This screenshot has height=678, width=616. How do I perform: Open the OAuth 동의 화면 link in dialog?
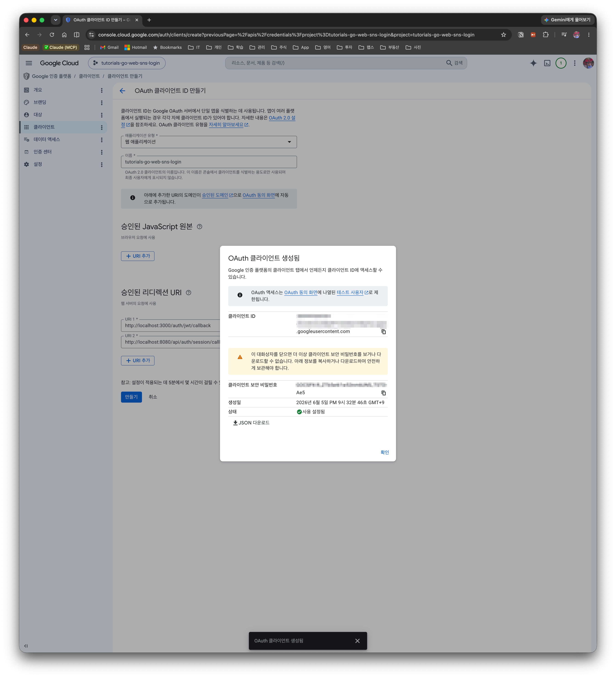coord(301,293)
